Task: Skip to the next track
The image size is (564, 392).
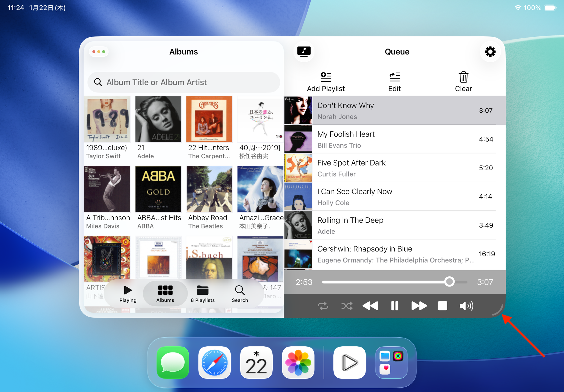Action: 419,306
